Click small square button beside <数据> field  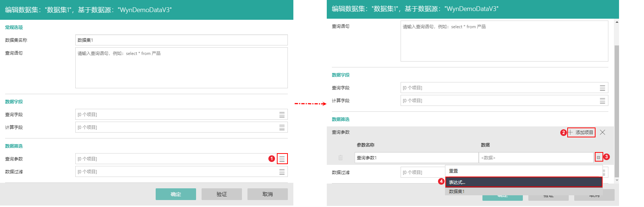coord(598,158)
